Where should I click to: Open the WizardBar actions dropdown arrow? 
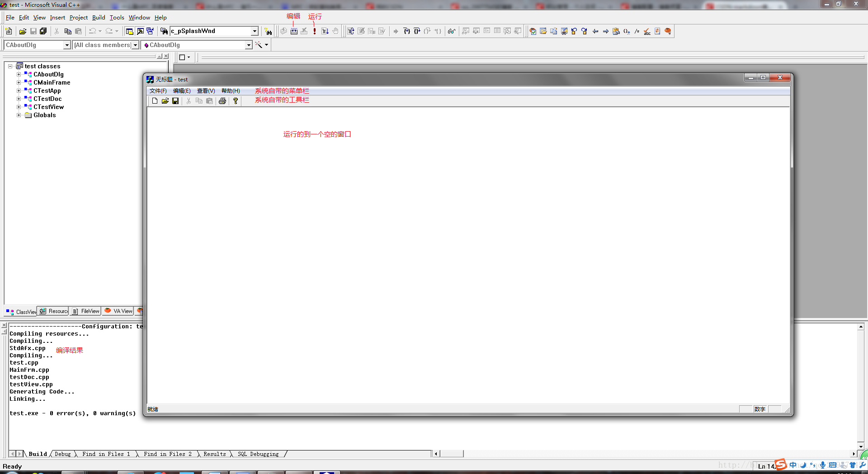point(267,45)
